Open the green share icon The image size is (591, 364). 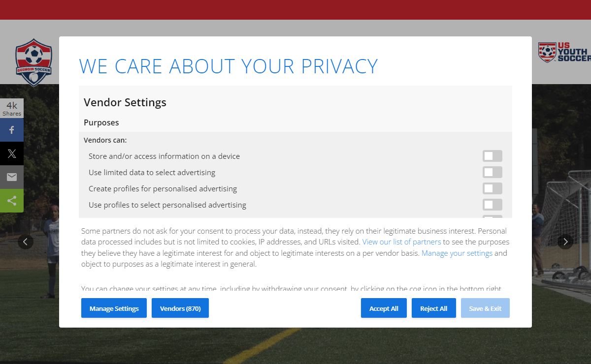(x=12, y=201)
